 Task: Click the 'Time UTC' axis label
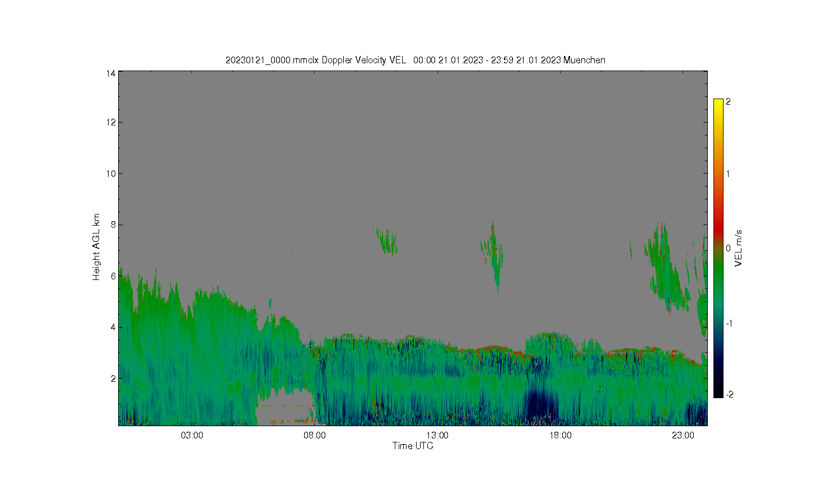[413, 446]
